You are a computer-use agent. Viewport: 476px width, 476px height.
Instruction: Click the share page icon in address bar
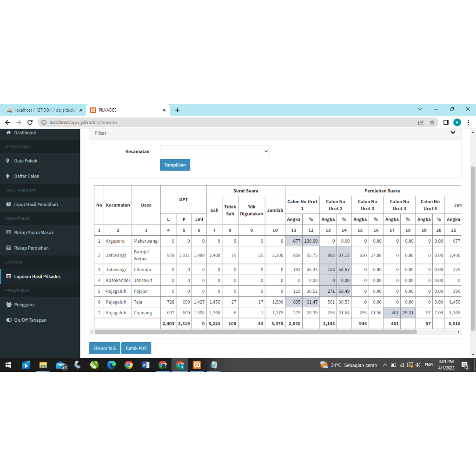tap(421, 122)
